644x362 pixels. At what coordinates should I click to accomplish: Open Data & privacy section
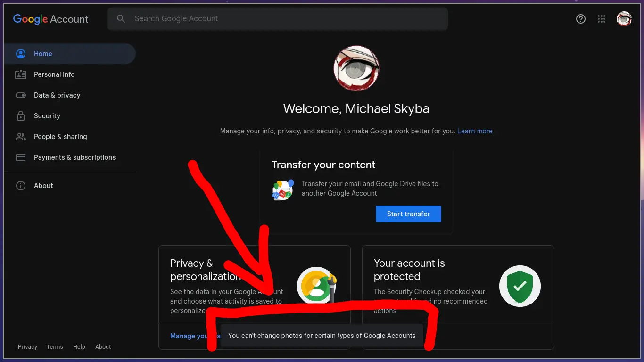[70, 95]
